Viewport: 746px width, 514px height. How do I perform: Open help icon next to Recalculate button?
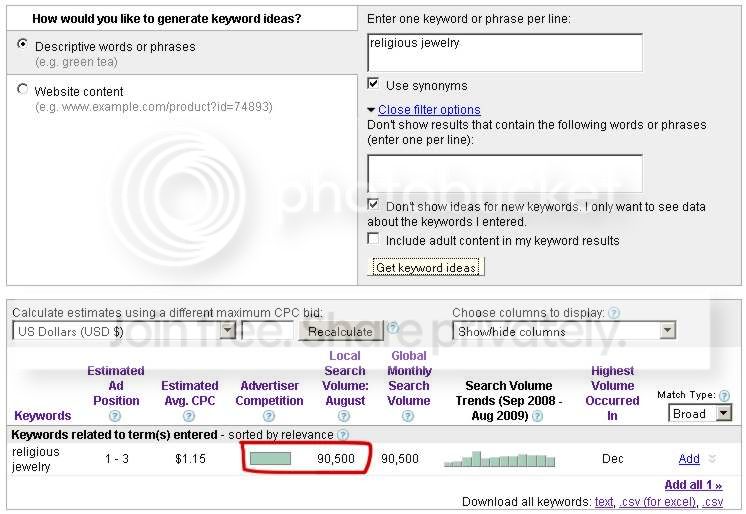[x=393, y=327]
